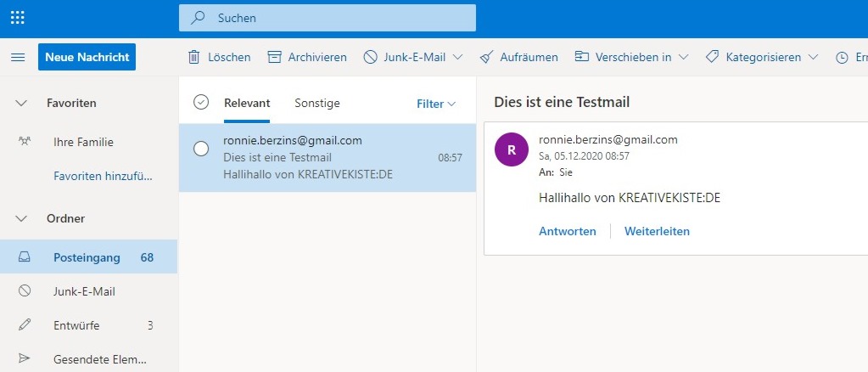Open the Junk-E-Mail folder in sidebar
Viewport: 868px width, 372px height.
[x=88, y=291]
